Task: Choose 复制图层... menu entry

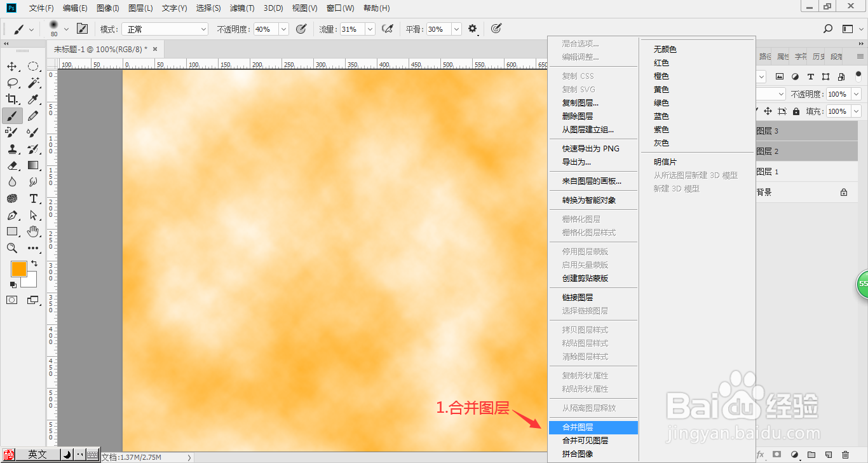Action: click(x=593, y=103)
